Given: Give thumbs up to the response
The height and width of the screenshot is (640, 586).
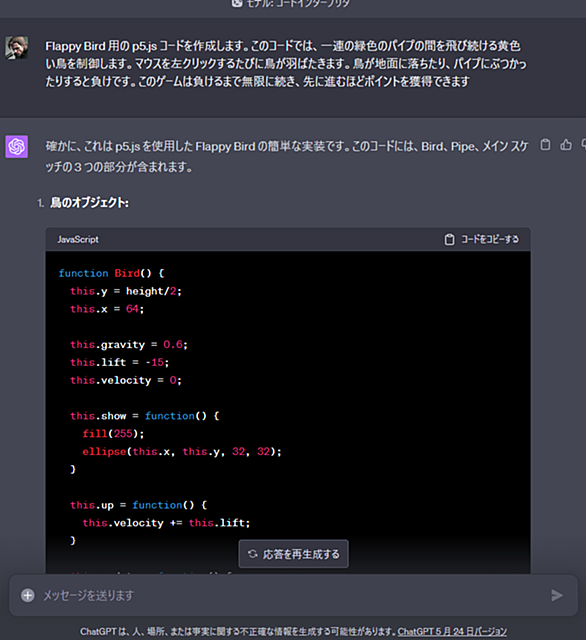Looking at the screenshot, I should tap(566, 144).
